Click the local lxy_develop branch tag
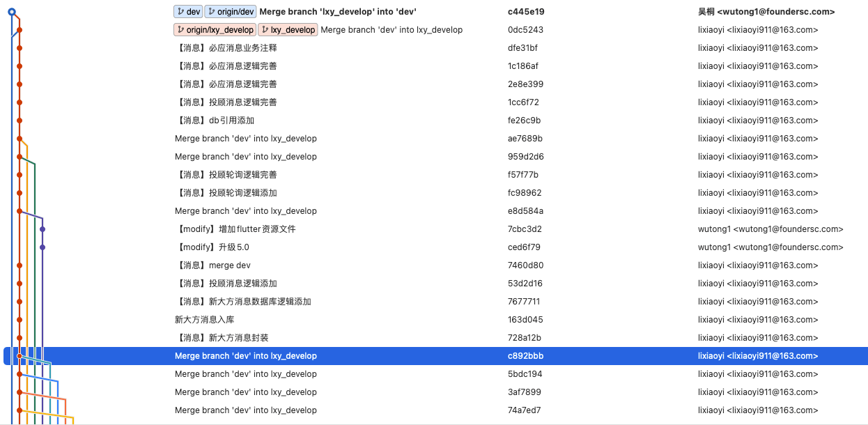 pos(288,30)
